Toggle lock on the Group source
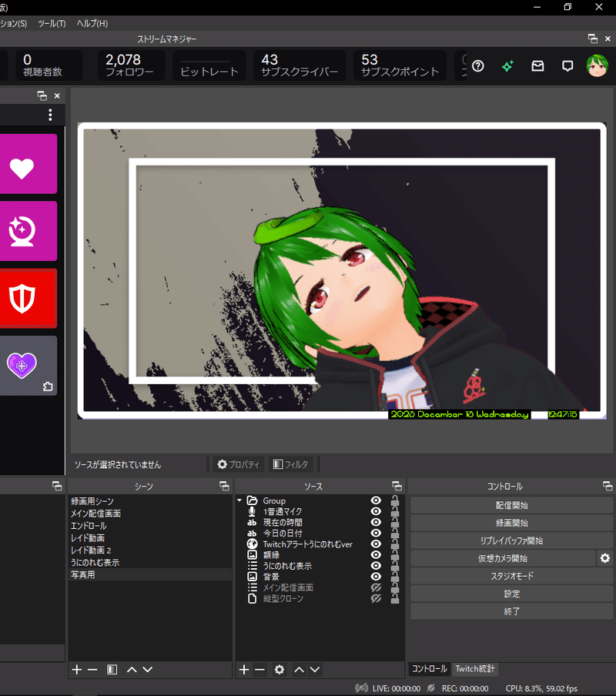616x696 pixels. coord(394,500)
